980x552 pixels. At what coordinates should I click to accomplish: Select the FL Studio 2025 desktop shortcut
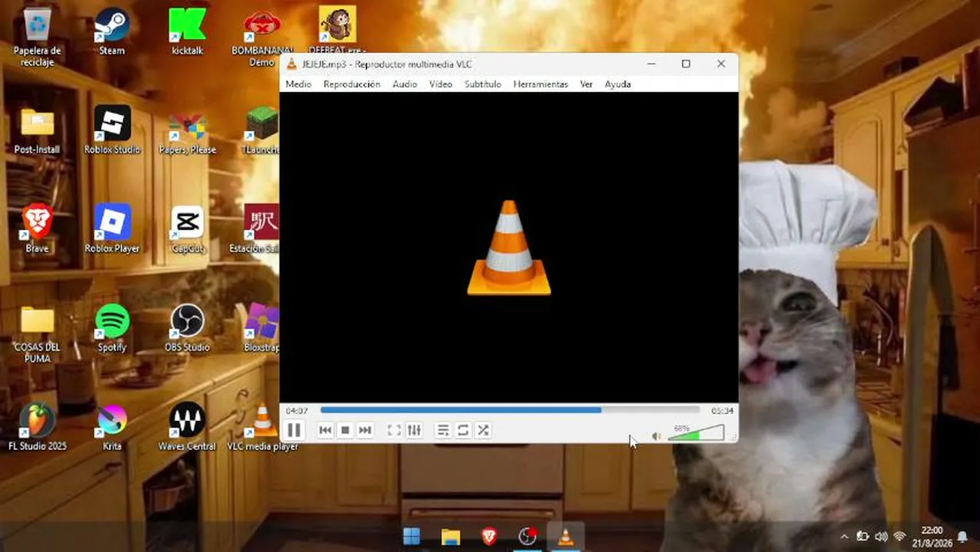coord(37,428)
